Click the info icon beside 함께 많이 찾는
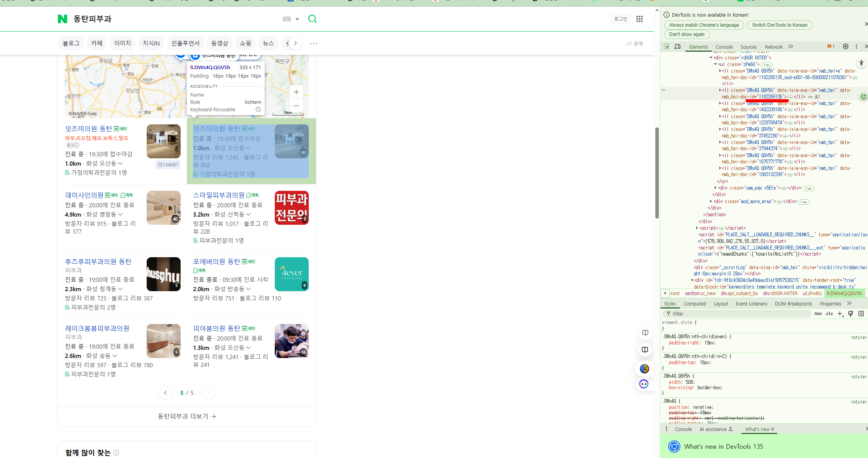Image resolution: width=868 pixels, height=458 pixels. click(116, 453)
